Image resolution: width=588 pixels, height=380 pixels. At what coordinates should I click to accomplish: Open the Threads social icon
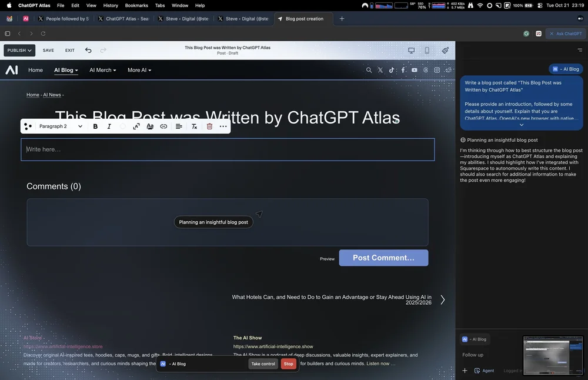426,70
